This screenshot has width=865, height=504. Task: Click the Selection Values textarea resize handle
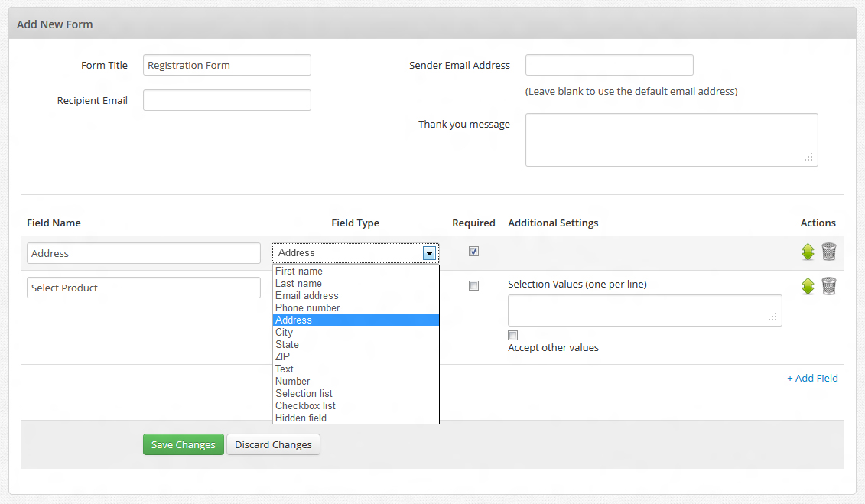click(x=773, y=317)
